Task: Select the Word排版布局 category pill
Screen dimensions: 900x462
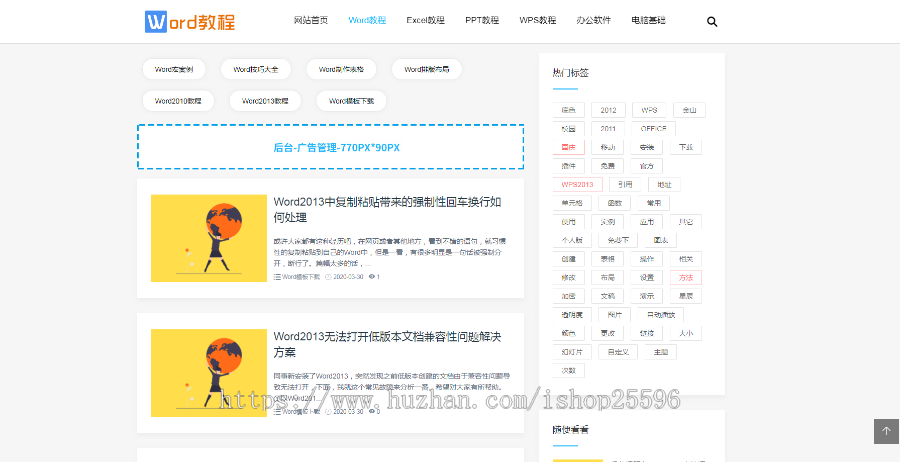Action: coord(426,69)
